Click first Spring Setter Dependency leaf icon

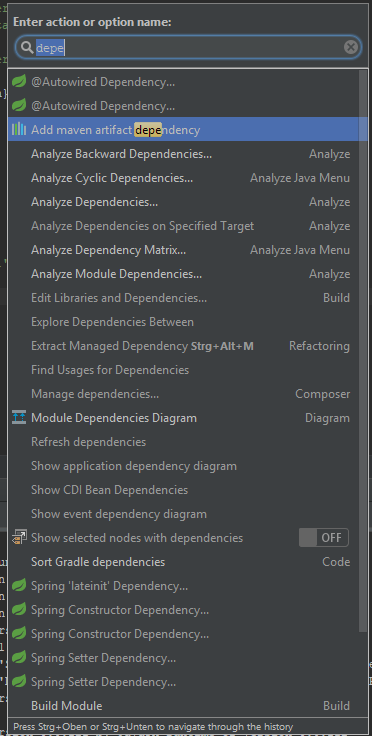point(19,658)
